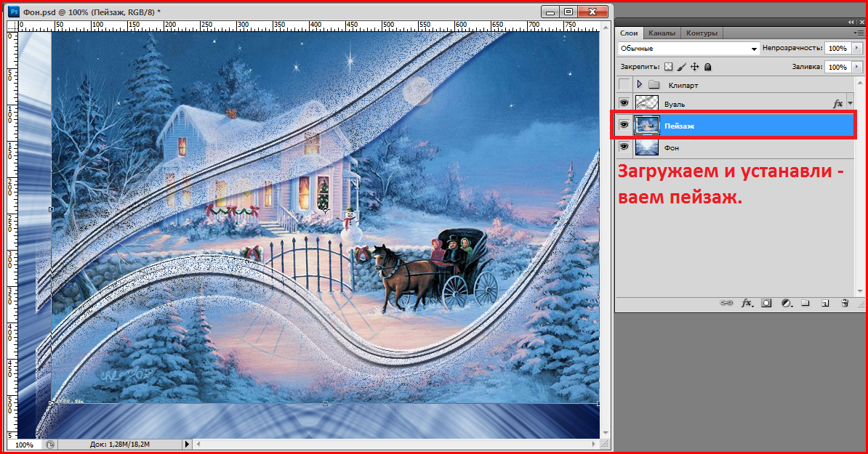Maximize the Фон.psd document window
This screenshot has height=454, width=868.
[x=568, y=12]
